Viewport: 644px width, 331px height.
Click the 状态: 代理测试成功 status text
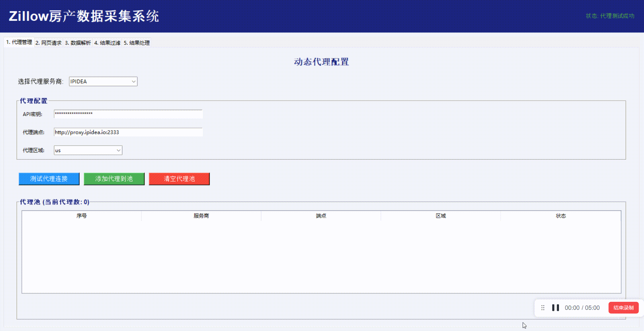(610, 16)
